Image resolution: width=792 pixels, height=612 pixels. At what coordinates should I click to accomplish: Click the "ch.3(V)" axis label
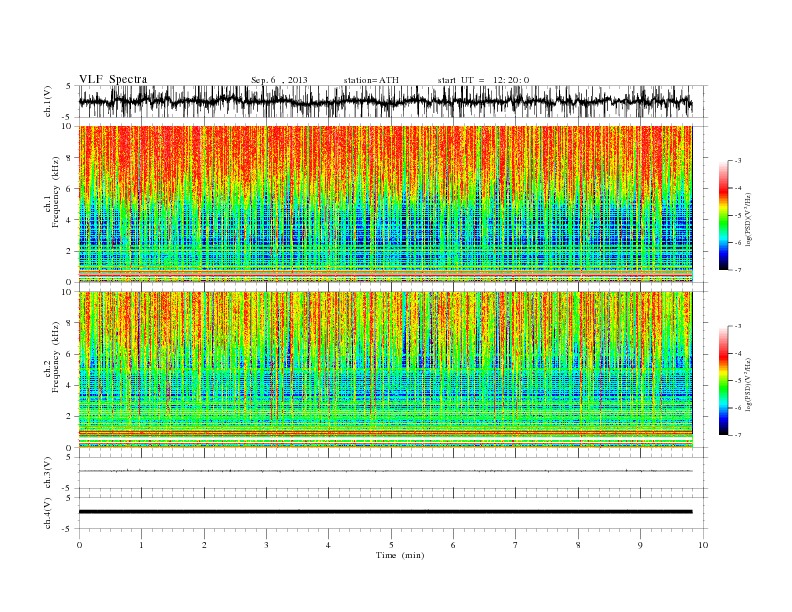[x=48, y=473]
